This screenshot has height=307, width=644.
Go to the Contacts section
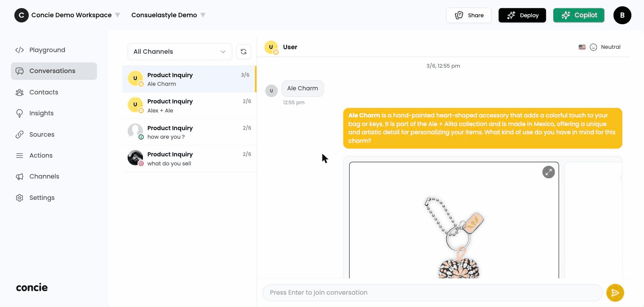(54, 92)
